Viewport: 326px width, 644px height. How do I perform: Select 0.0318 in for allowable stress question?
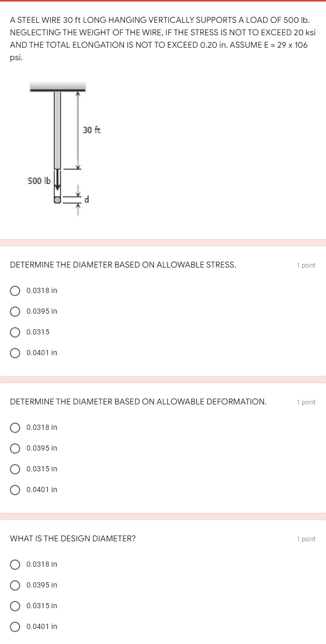(15, 290)
